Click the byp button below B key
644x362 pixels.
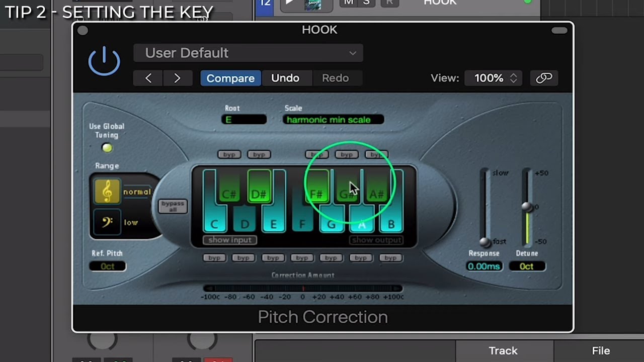[390, 258]
